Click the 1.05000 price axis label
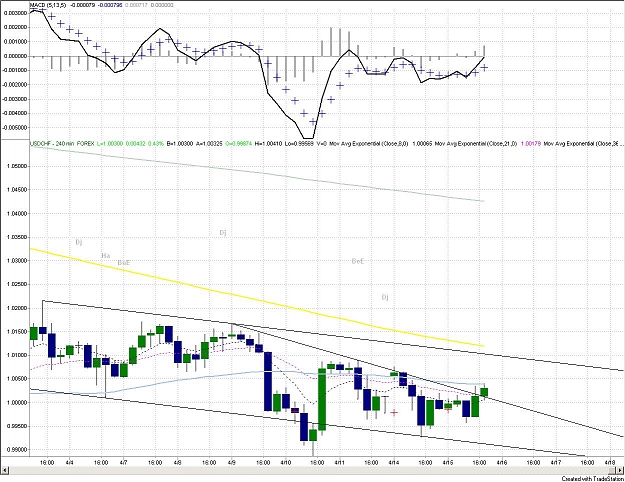Screen dimensions: 625x482 [x=17, y=166]
